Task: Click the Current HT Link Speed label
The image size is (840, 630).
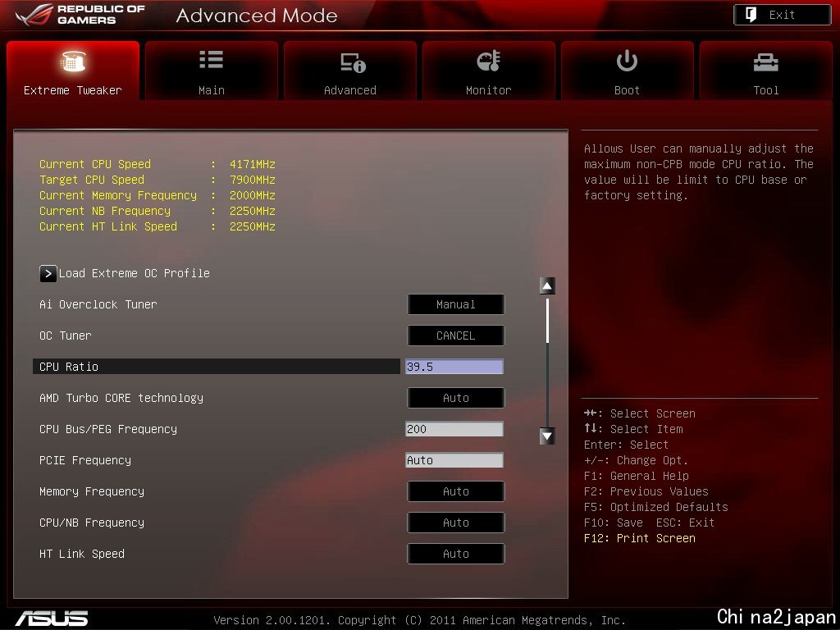Action: click(108, 226)
